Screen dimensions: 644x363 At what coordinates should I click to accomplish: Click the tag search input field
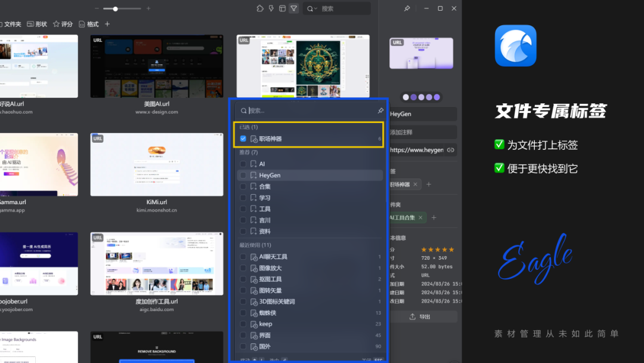coord(311,110)
